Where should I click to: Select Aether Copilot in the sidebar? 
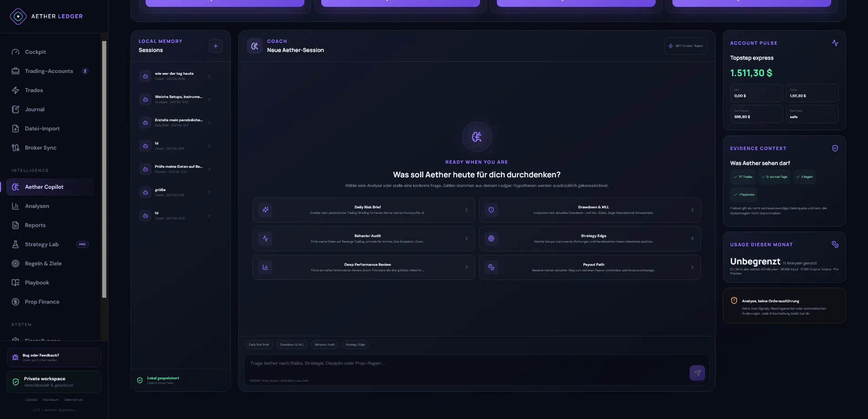coord(50,187)
